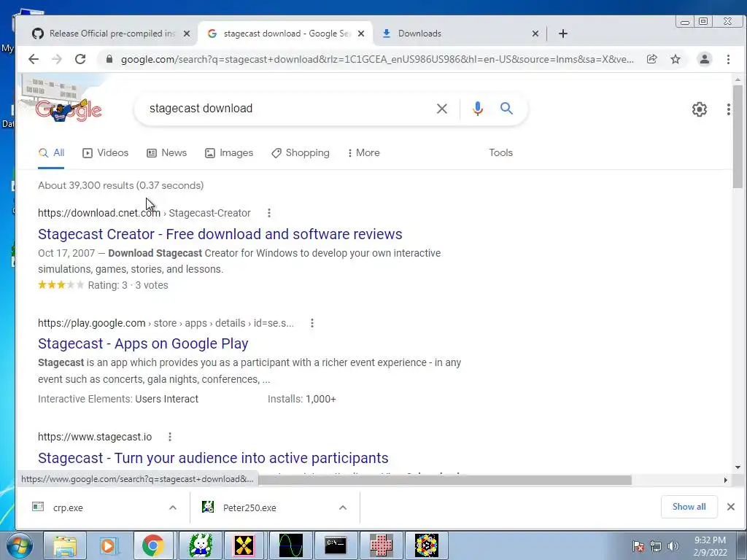
Task: Click the forward navigation arrow
Action: (57, 59)
